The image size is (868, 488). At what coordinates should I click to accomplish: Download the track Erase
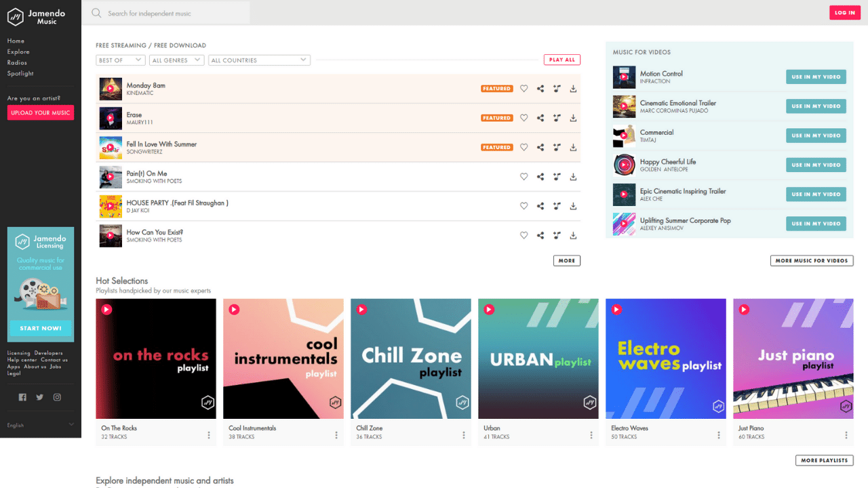[573, 118]
